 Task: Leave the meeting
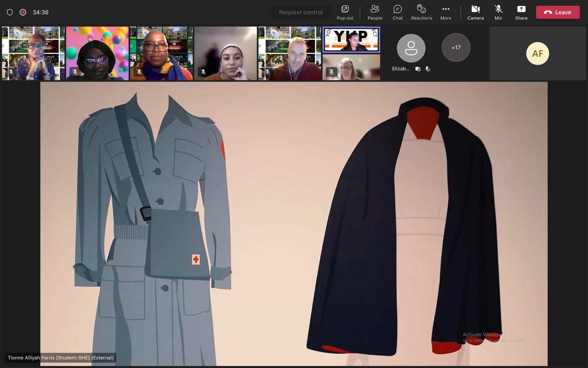(x=558, y=12)
